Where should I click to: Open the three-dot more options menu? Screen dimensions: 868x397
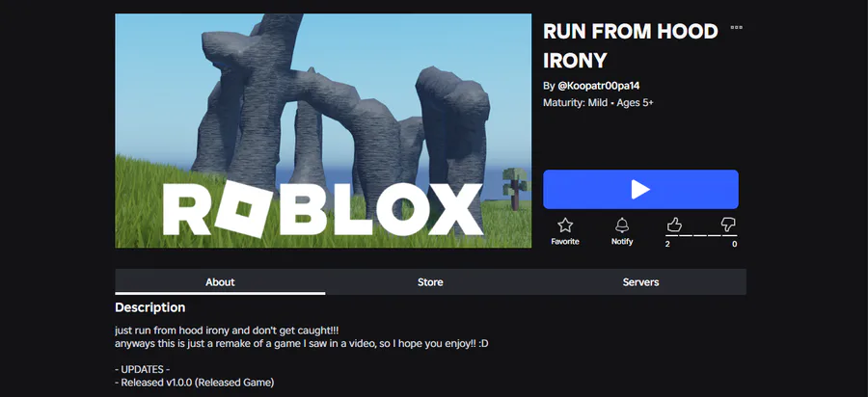coord(736,27)
